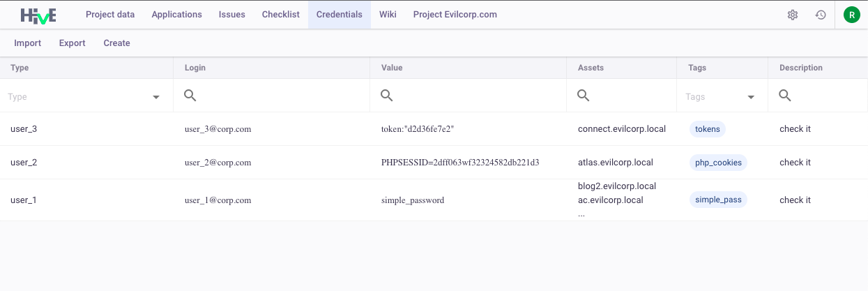Click the Assets column search icon

point(584,96)
